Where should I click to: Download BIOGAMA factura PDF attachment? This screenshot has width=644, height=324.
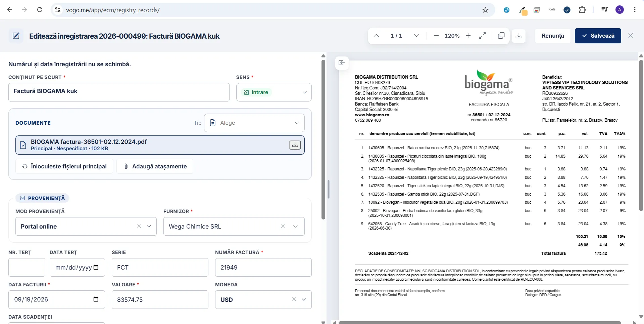pos(295,145)
